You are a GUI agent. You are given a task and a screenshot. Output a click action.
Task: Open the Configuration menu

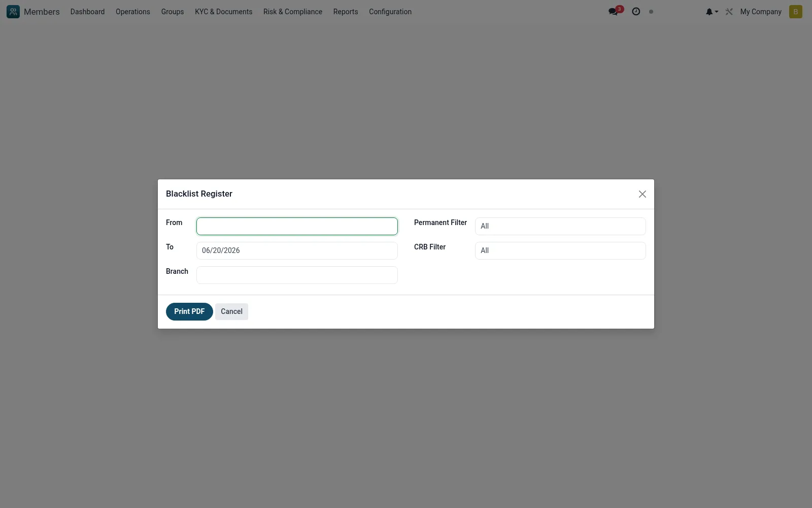pos(390,12)
